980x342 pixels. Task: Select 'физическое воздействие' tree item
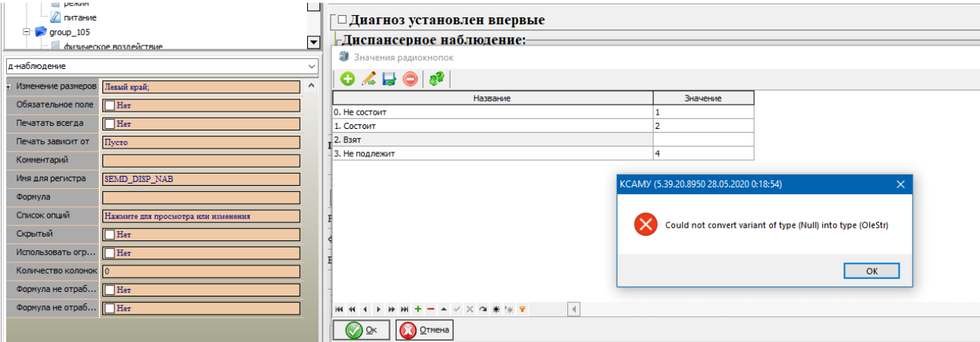coord(112,47)
